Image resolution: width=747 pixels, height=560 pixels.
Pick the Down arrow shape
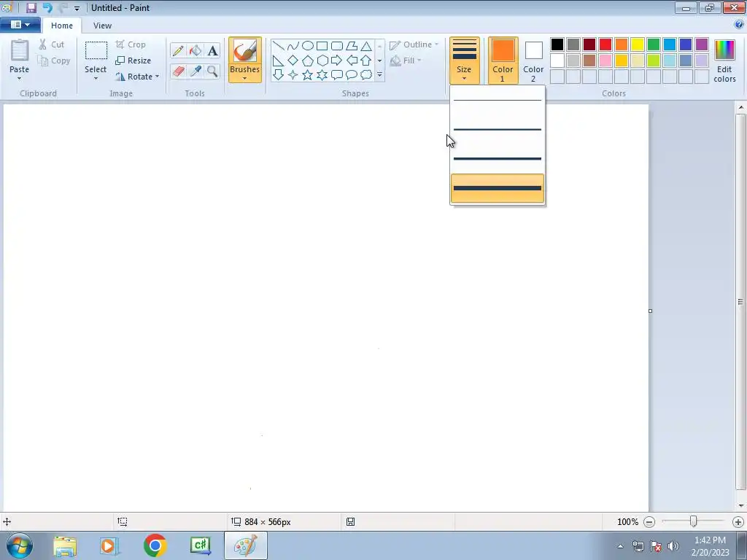pyautogui.click(x=278, y=75)
